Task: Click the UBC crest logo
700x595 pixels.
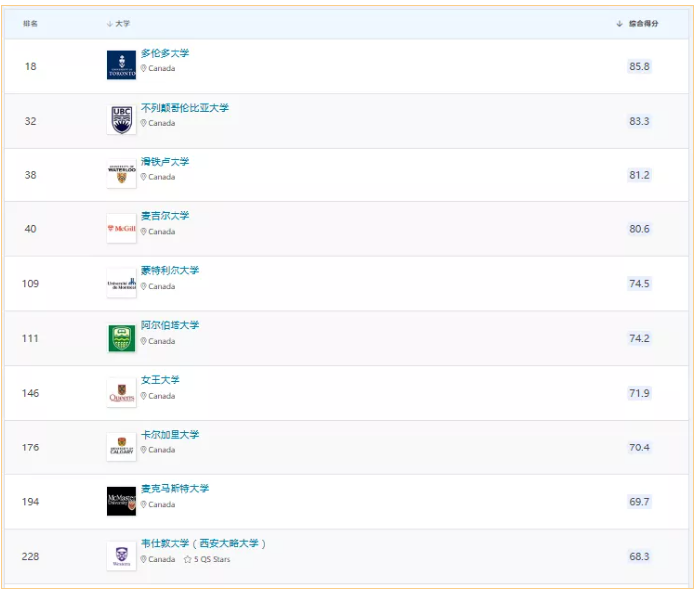Action: pyautogui.click(x=121, y=119)
